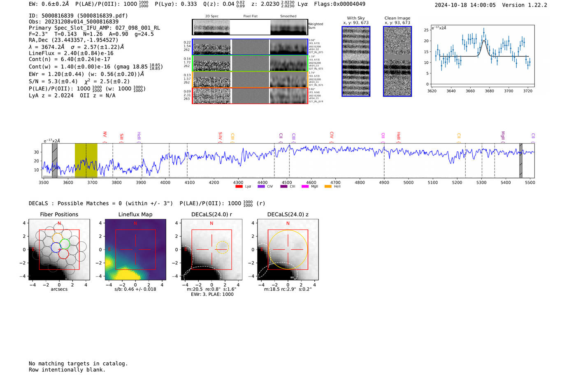Click the LyA z = 2.0224 line

click(x=72, y=95)
